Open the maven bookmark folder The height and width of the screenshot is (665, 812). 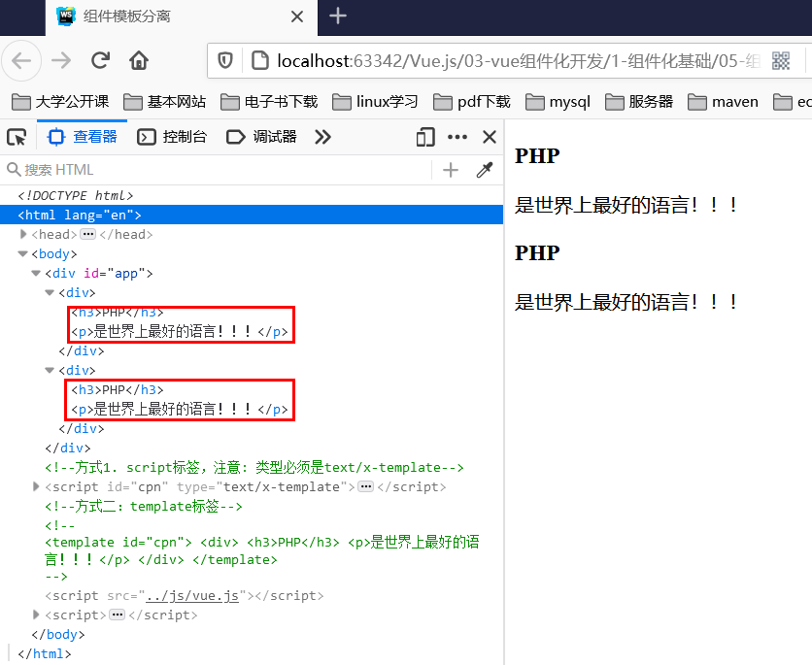[x=723, y=102]
